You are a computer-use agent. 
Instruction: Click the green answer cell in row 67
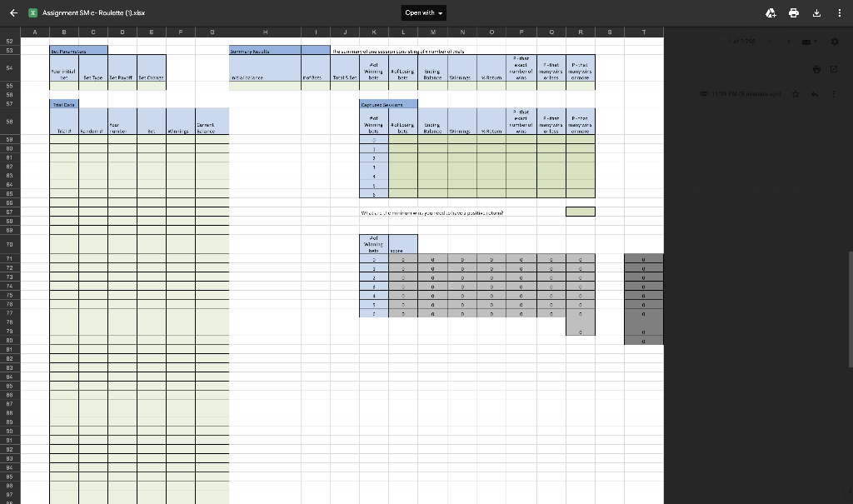(581, 212)
